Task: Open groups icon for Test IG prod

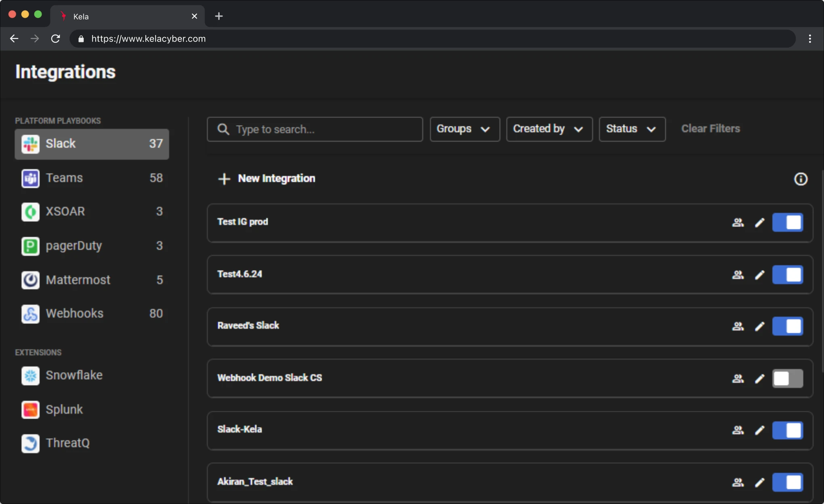Action: tap(738, 223)
